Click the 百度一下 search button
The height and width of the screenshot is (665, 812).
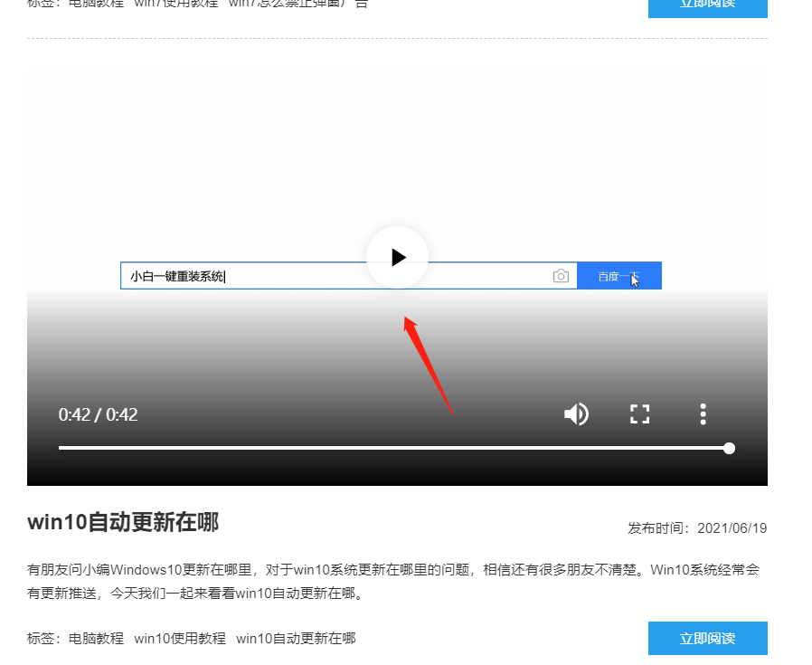point(620,275)
